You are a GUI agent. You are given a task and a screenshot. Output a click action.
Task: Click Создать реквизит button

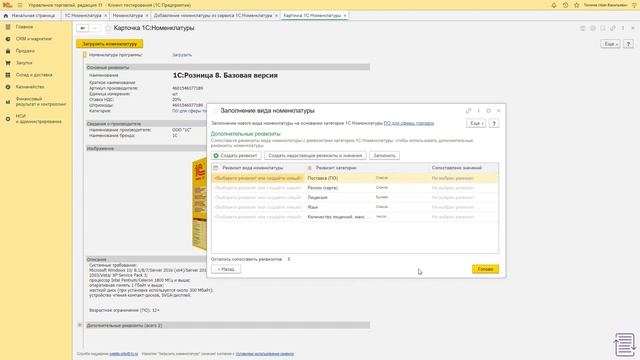click(236, 156)
